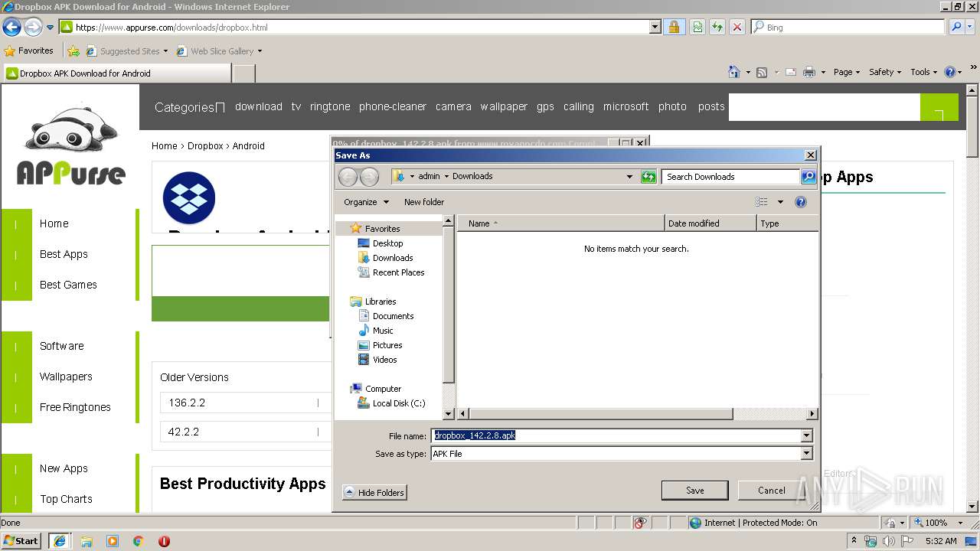
Task: Click the RSS feeds icon
Action: [x=762, y=72]
